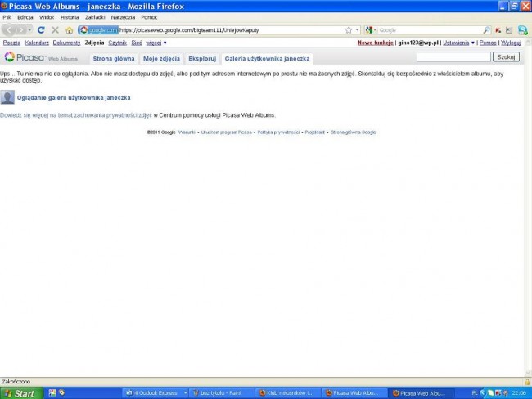
Task: Click the Picasa search text field
Action: (x=453, y=57)
